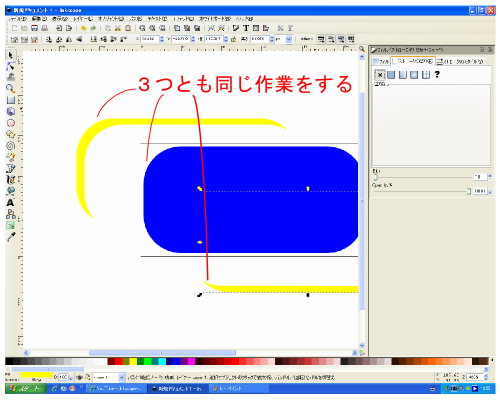Select the Star polygon tool

(11, 134)
